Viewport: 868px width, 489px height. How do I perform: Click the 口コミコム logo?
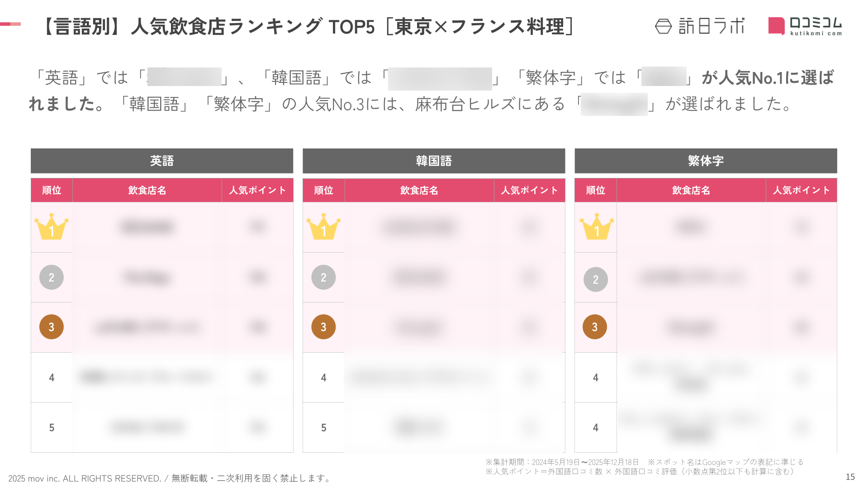point(805,26)
